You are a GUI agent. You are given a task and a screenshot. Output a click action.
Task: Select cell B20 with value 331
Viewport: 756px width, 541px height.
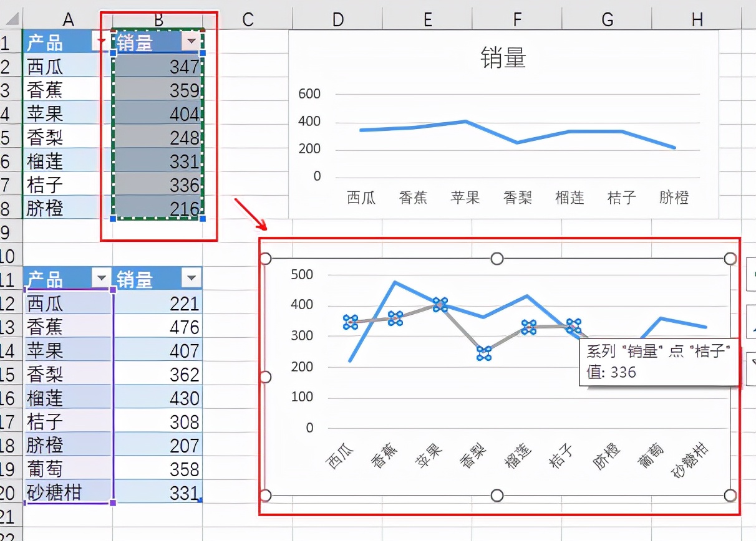click(x=158, y=492)
